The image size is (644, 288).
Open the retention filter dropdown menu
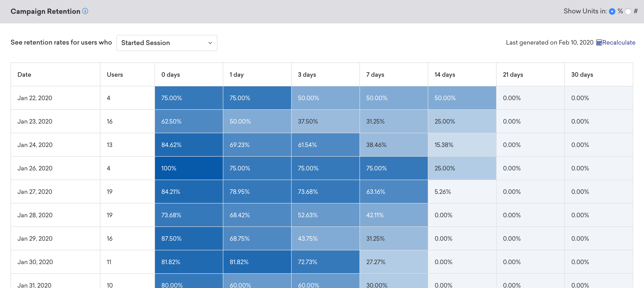coord(167,42)
